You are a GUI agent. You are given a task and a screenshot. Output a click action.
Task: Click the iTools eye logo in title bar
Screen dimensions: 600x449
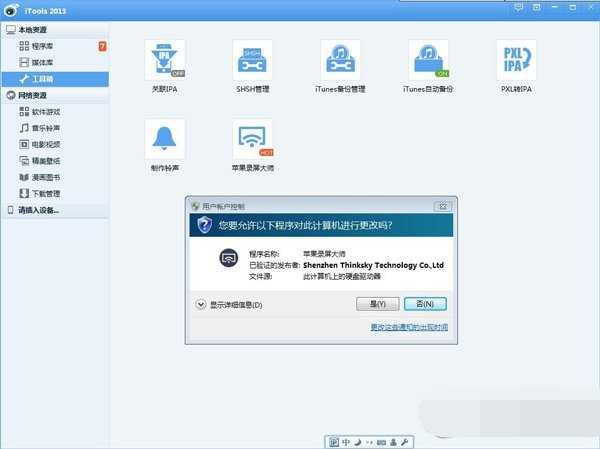pyautogui.click(x=11, y=10)
